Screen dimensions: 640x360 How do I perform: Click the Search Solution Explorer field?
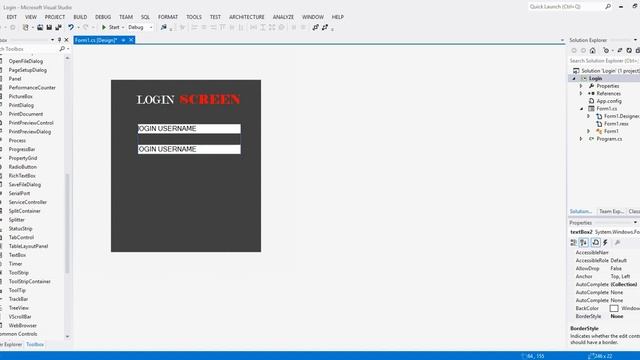coord(604,60)
